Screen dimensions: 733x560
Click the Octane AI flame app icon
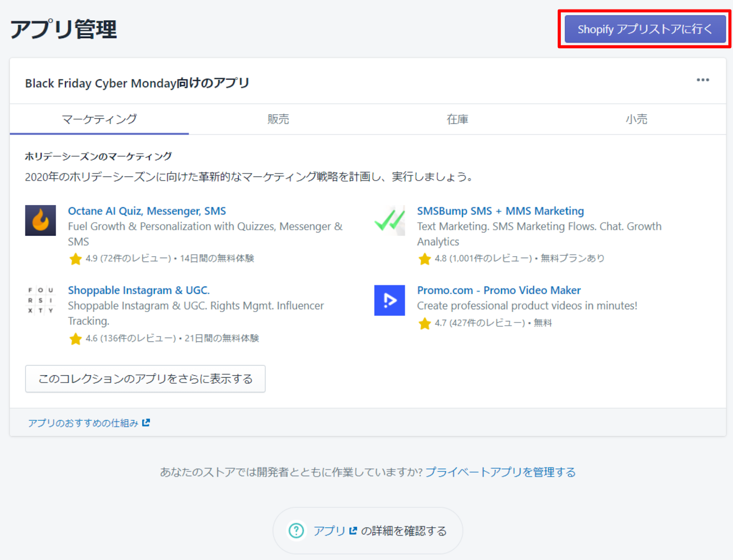click(x=40, y=220)
